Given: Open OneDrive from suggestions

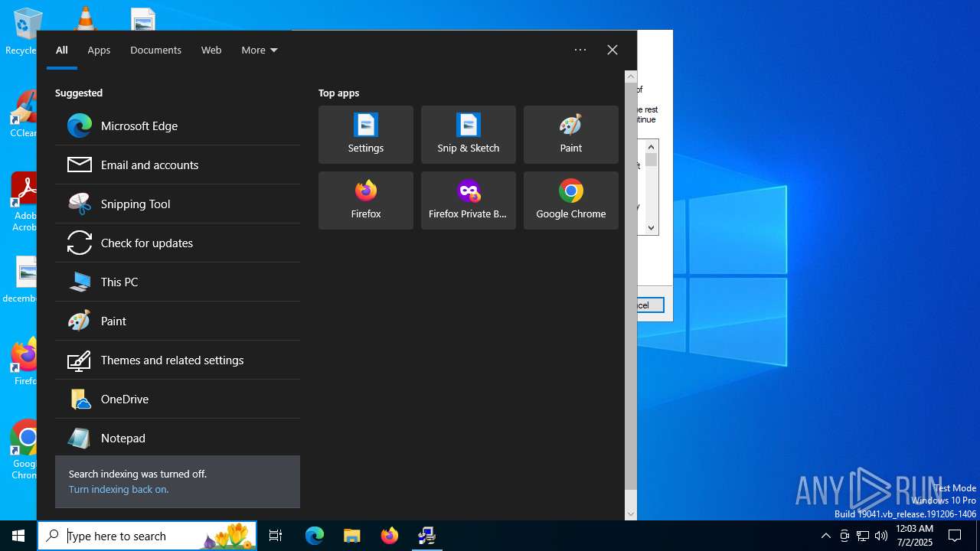Looking at the screenshot, I should point(178,399).
